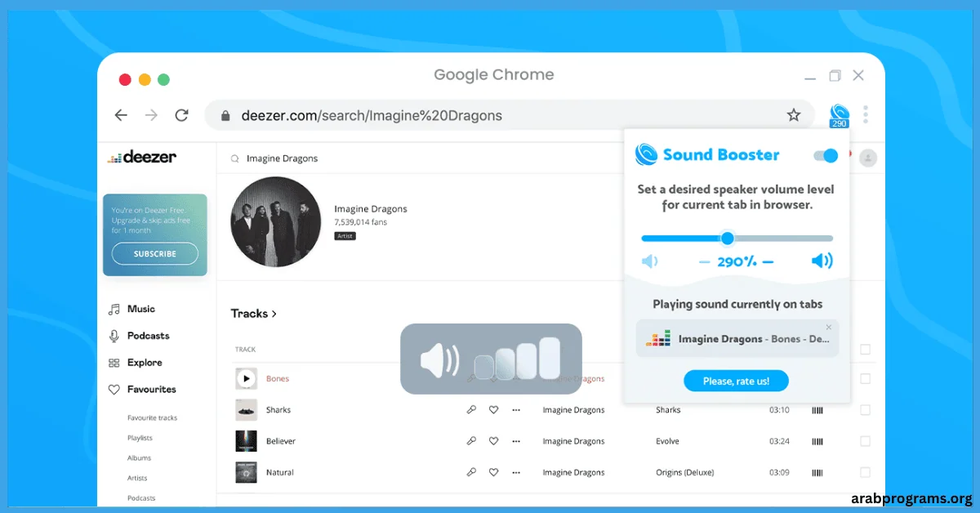This screenshot has width=980, height=513.
Task: Go back using the Chrome back arrow
Action: pos(121,115)
